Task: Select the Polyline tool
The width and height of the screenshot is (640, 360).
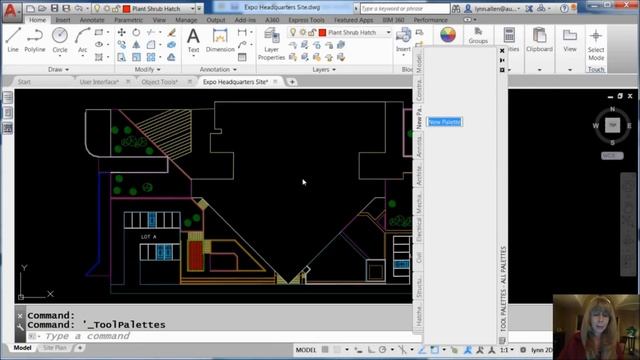Action: [35, 40]
